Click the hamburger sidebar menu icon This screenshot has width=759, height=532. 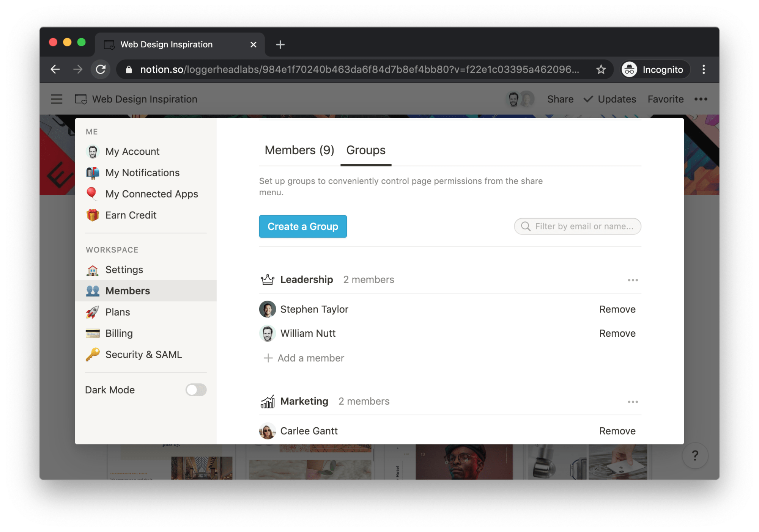pos(57,99)
